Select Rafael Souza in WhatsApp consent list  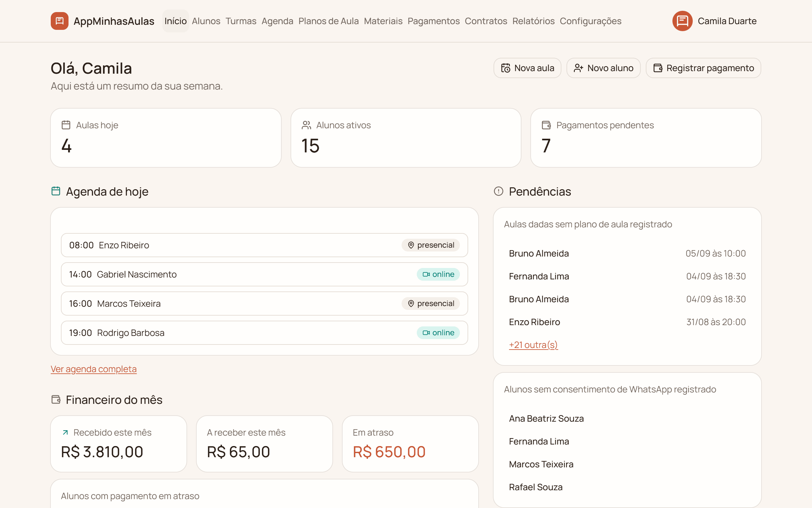pos(627,487)
